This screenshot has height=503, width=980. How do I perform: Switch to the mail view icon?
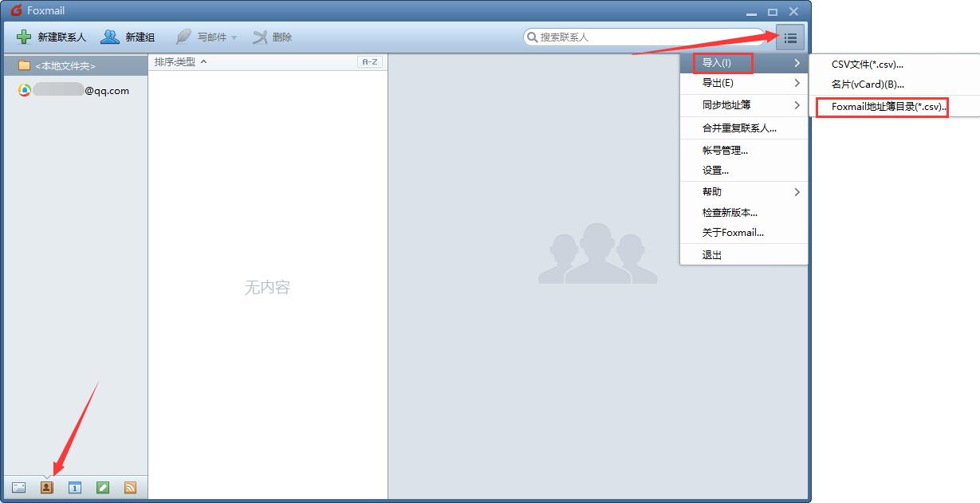pyautogui.click(x=18, y=487)
